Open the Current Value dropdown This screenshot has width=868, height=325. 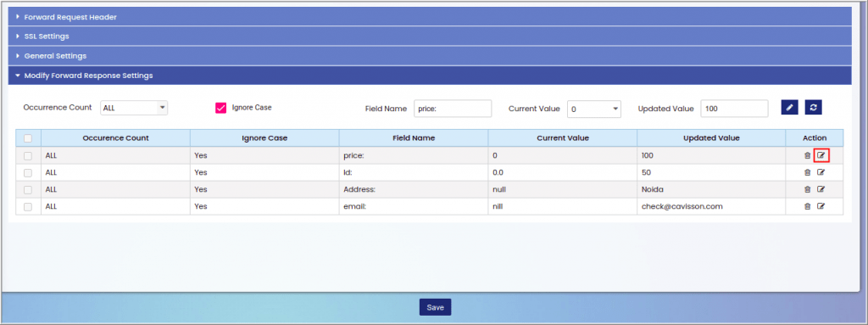[x=594, y=109]
